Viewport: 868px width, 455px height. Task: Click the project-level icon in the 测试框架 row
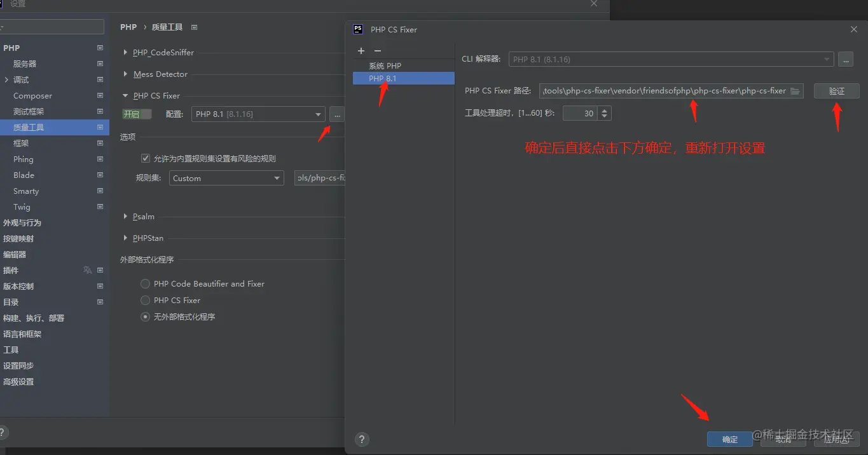point(100,111)
